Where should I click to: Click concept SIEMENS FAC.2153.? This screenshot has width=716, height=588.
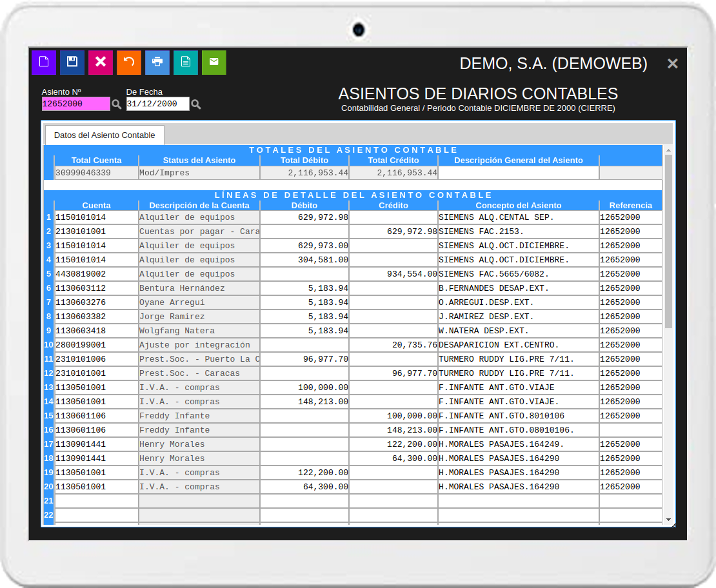[518, 231]
